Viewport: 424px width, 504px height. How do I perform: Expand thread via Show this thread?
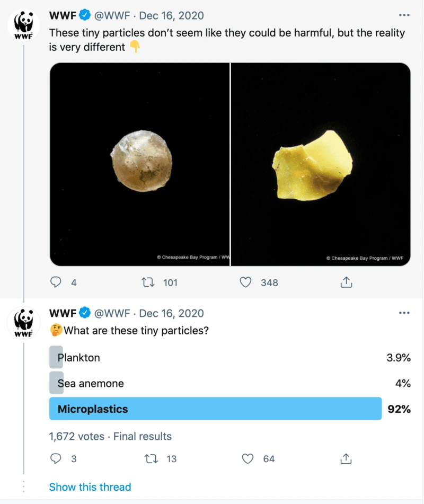point(90,487)
